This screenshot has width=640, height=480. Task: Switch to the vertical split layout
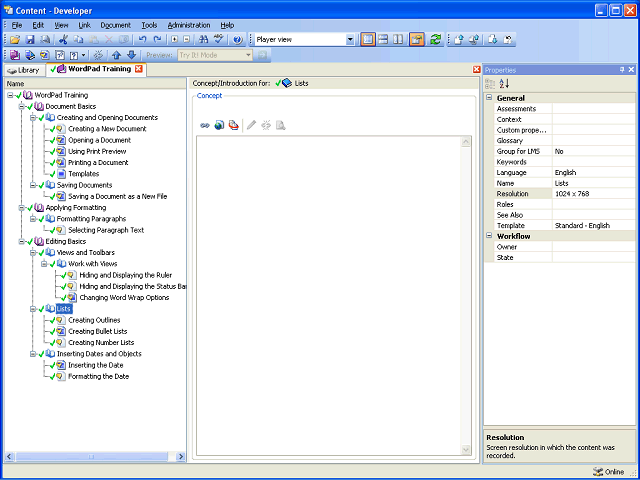[398, 40]
